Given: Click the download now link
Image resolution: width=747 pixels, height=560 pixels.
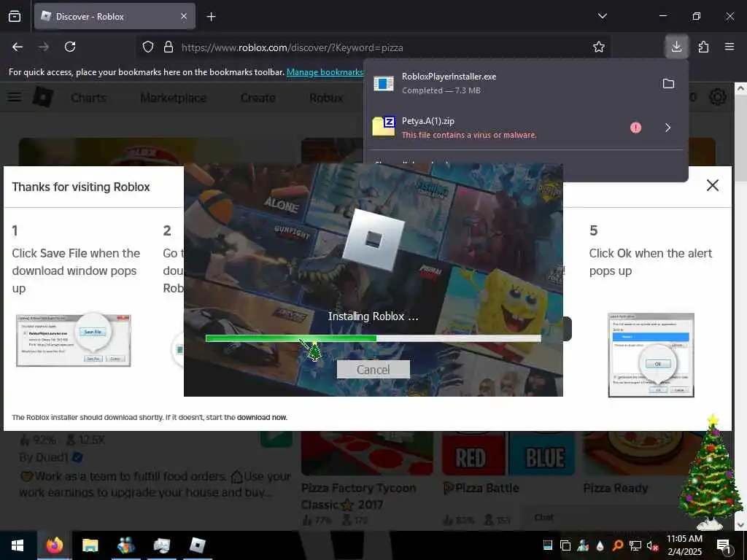Looking at the screenshot, I should (x=262, y=417).
